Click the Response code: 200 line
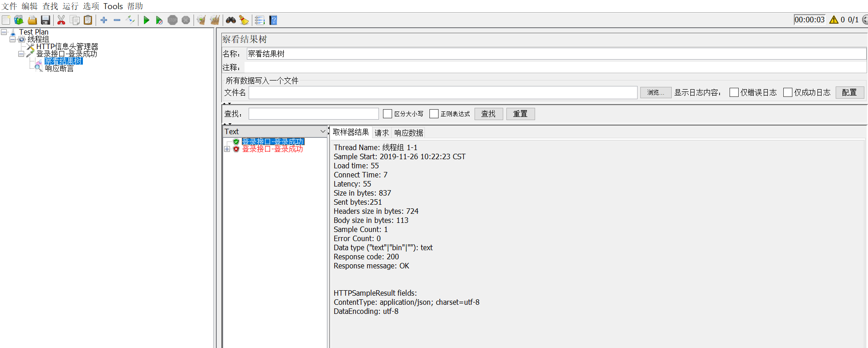868x348 pixels. point(366,257)
